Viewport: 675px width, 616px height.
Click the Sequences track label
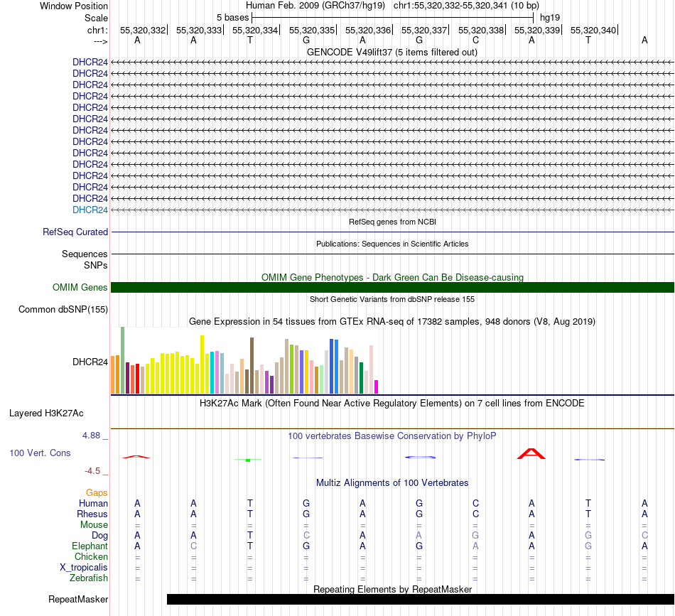[85, 254]
